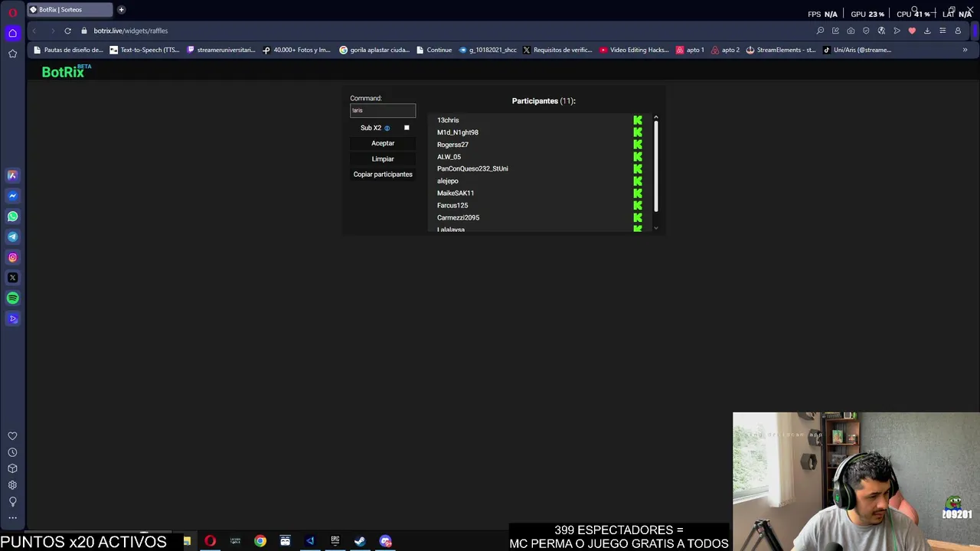The image size is (980, 551).
Task: Select participant M1d_N1ght98
Action: pyautogui.click(x=458, y=132)
